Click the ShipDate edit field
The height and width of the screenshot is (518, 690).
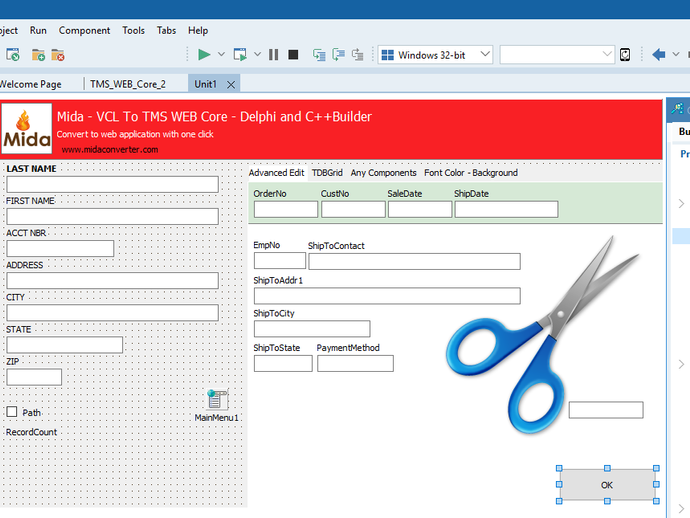coord(506,209)
